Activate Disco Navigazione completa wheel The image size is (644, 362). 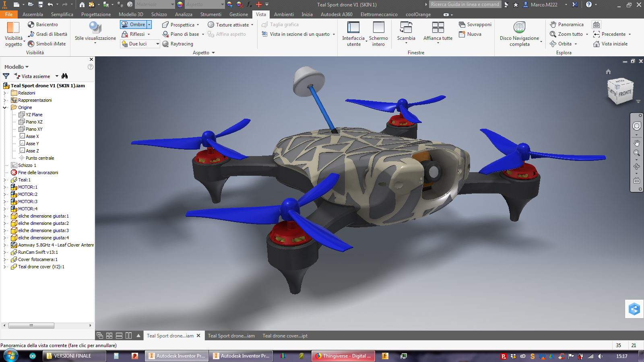coord(520,34)
